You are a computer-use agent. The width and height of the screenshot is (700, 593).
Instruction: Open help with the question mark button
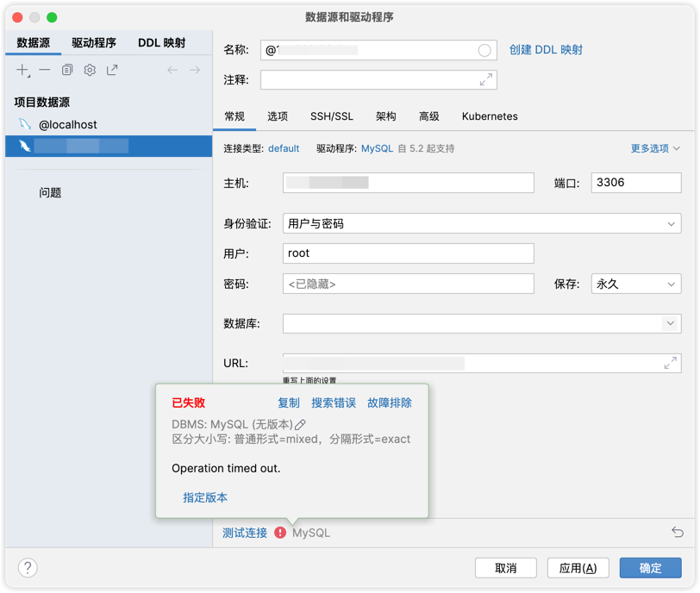(28, 567)
